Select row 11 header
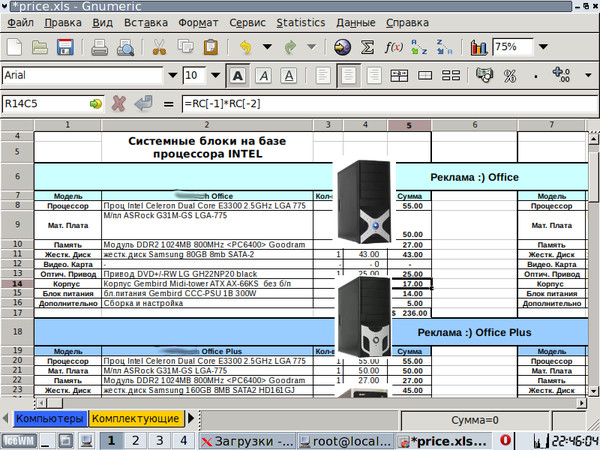Screen dimensions: 600x450 pyautogui.click(x=17, y=254)
